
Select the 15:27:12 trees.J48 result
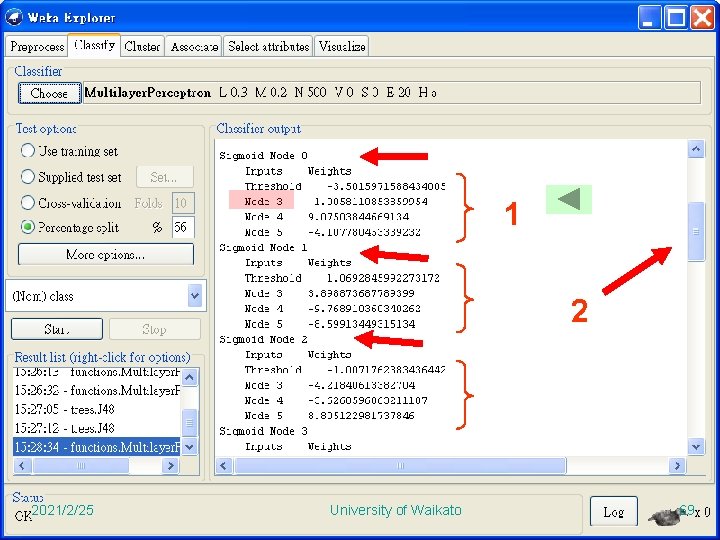coord(97,428)
